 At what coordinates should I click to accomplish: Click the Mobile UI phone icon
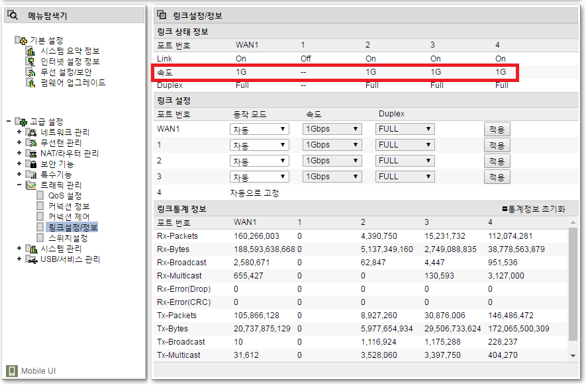12,371
